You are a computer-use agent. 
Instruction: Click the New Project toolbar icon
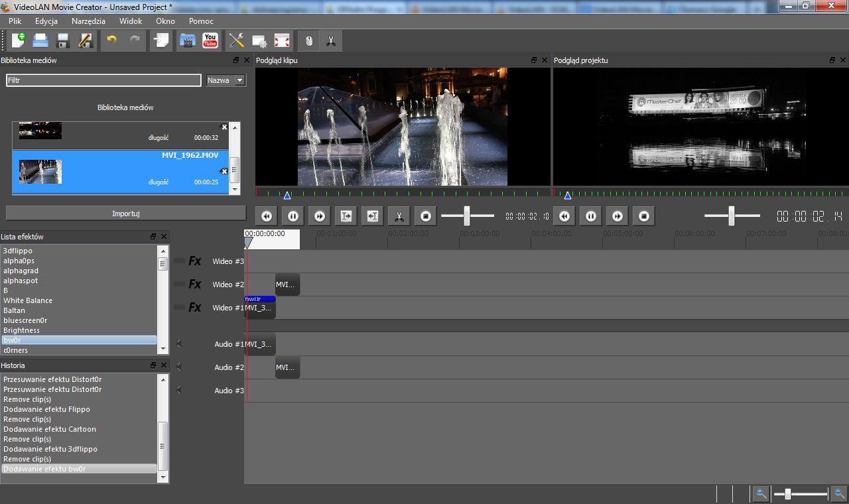(x=19, y=40)
